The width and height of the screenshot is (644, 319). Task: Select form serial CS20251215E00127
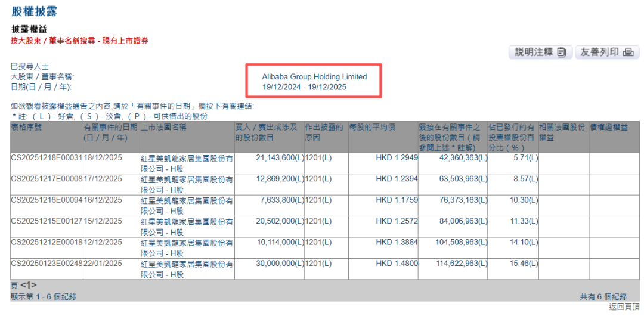click(x=47, y=221)
